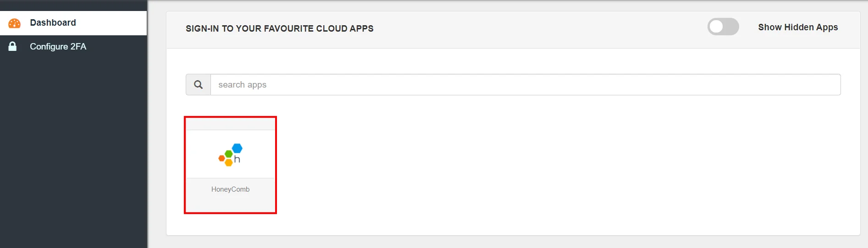The image size is (868, 248).
Task: Open the HoneyComb hexagon logo
Action: (230, 154)
